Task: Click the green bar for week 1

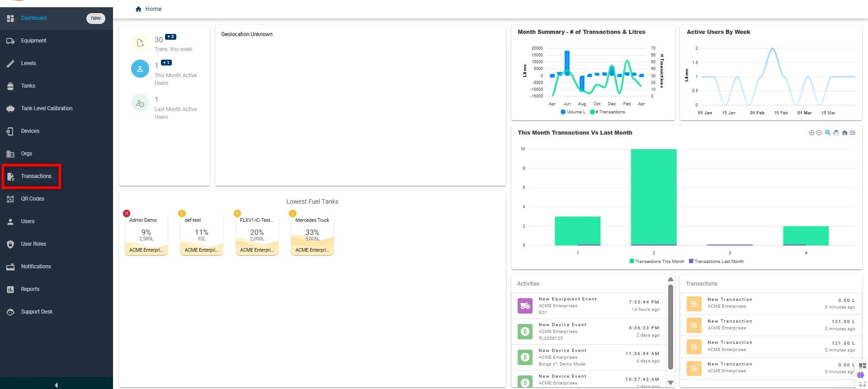Action: click(578, 231)
